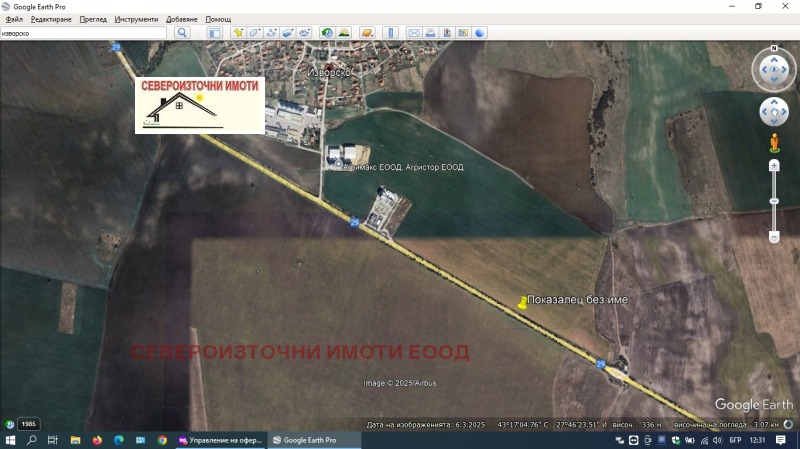Select the Add Path tool
This screenshot has height=449, width=800.
point(271,33)
